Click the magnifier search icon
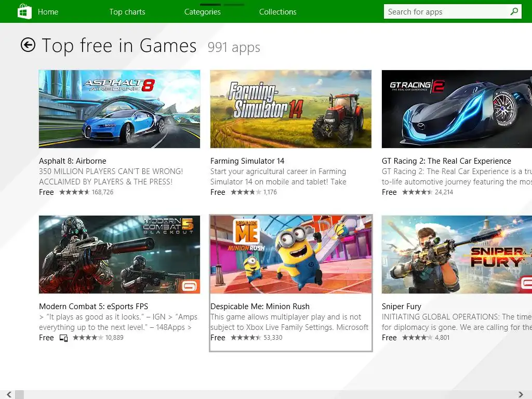Viewport: 532px width, 399px height. tap(514, 11)
